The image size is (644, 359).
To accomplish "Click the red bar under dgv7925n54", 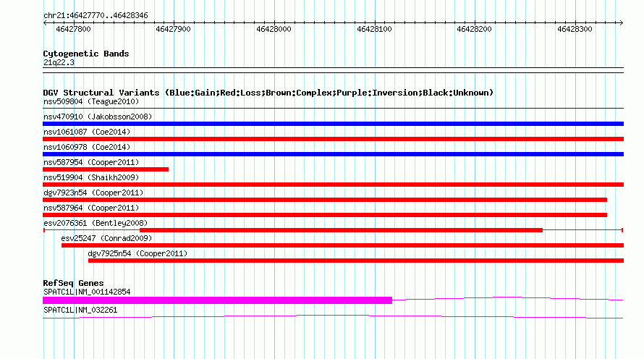I will tap(356, 261).
